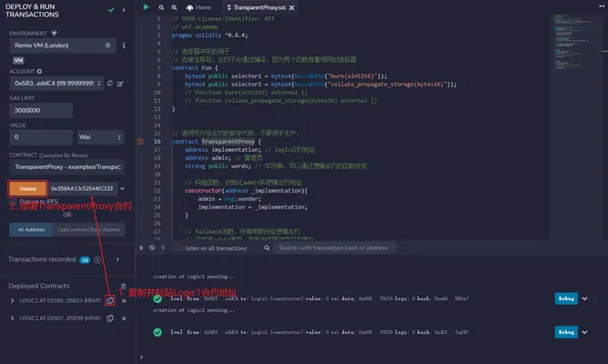The image size is (608, 364).
Task: Remove the LOGIC1 deployed contract
Action: coord(124,301)
